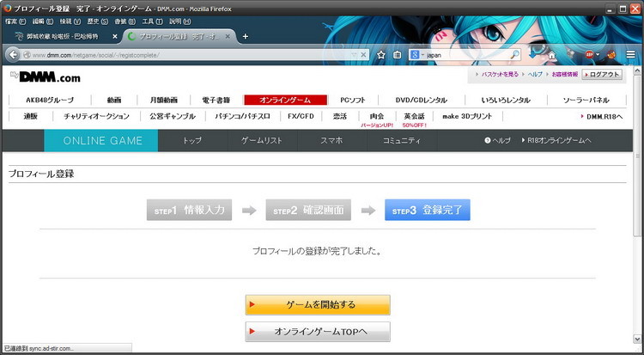Go to PCソフト category

353,100
